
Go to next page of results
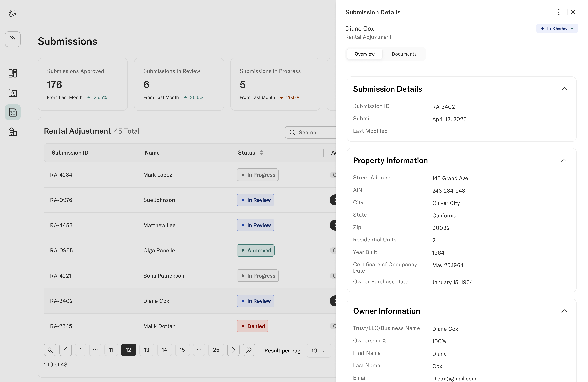(233, 350)
